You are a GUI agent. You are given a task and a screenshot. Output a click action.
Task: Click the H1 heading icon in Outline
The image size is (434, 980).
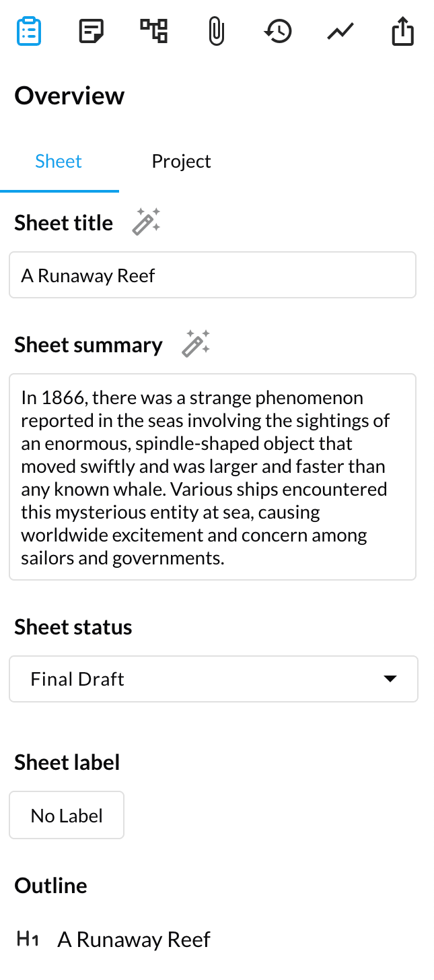click(x=28, y=939)
